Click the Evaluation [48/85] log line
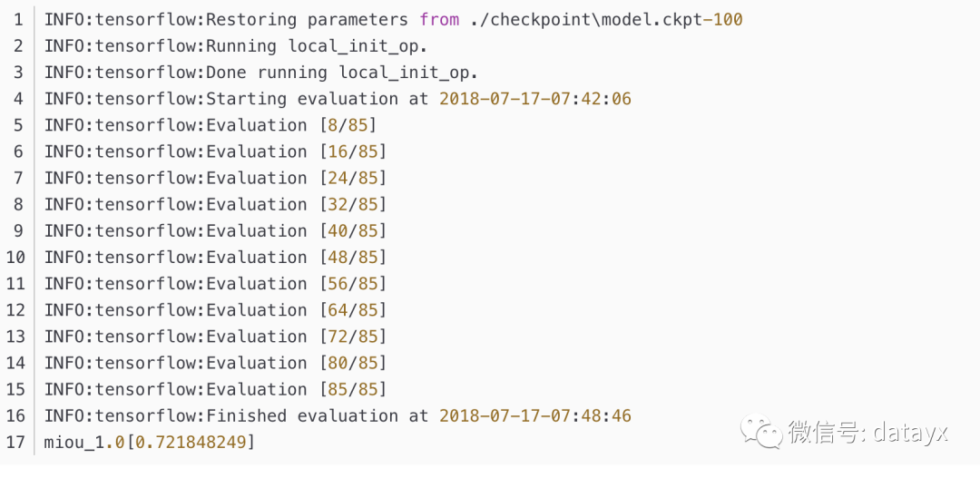Viewport: 980px width, 478px height. [215, 257]
